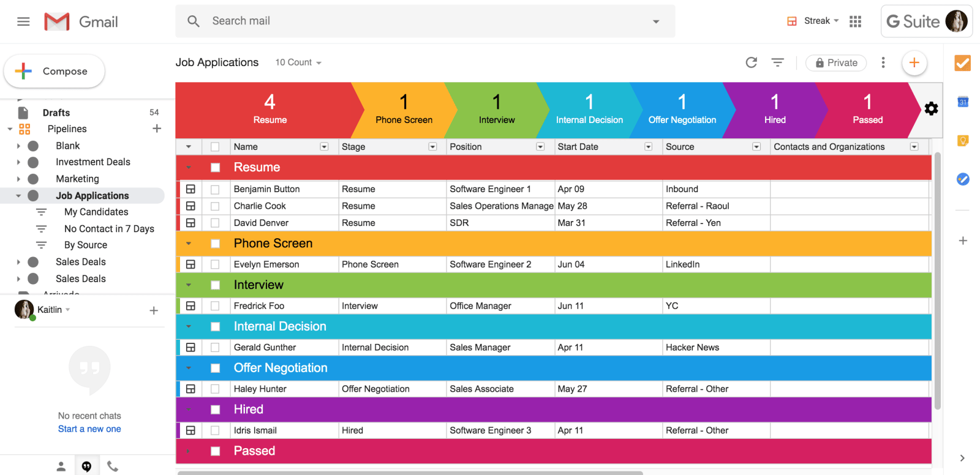Viewport: 980px width, 475px height.
Task: Open the My Candidates saved view
Action: [x=96, y=212]
